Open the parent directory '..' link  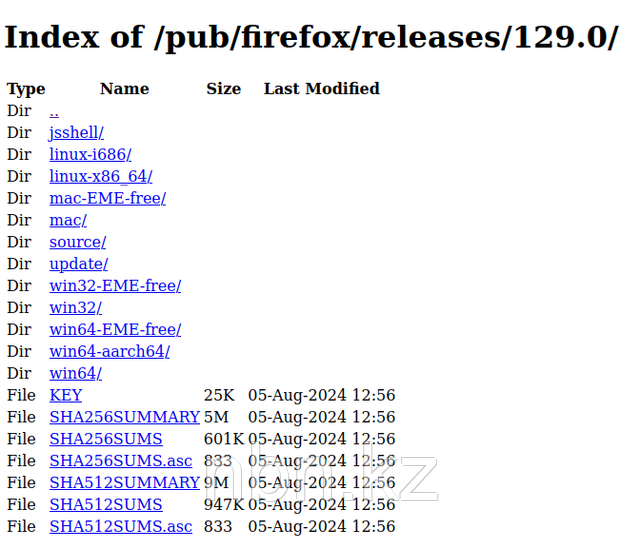point(54,111)
